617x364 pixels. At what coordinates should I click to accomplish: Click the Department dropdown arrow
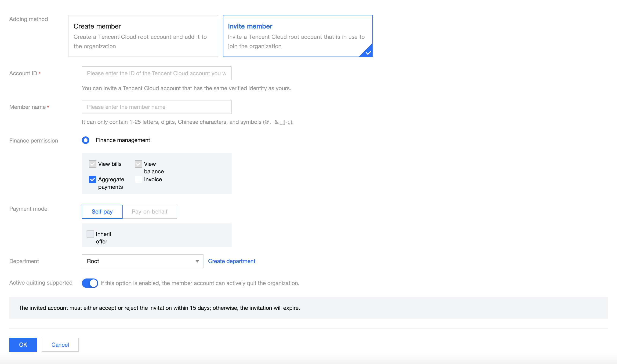click(197, 261)
